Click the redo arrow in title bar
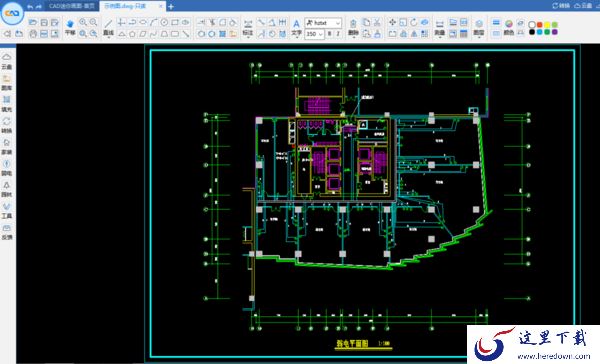600x364 pixels. [x=39, y=7]
